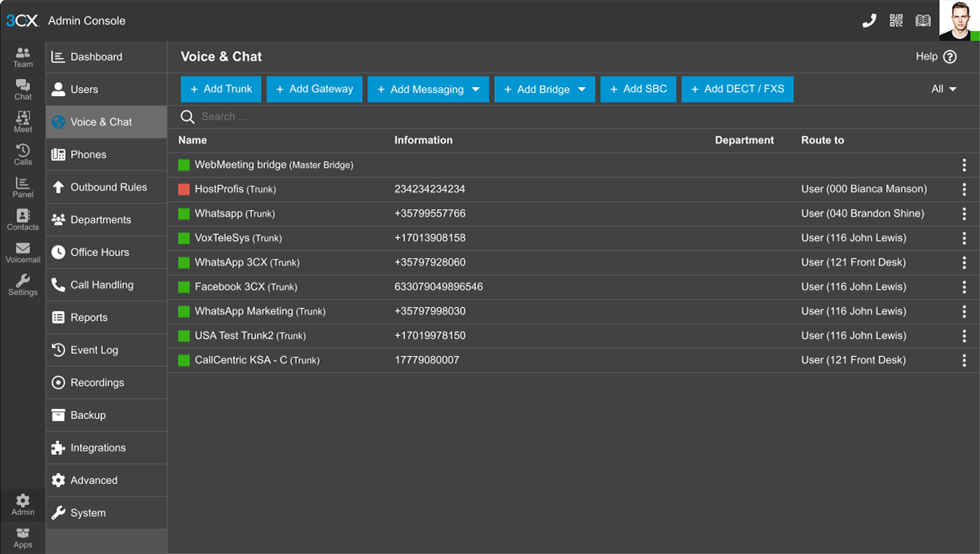Open options menu for USA Test Trunk2 row

[964, 336]
